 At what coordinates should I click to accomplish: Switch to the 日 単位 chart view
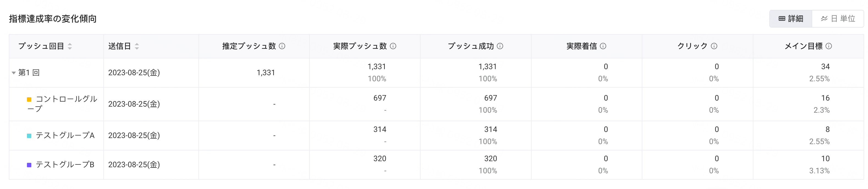[x=838, y=18]
